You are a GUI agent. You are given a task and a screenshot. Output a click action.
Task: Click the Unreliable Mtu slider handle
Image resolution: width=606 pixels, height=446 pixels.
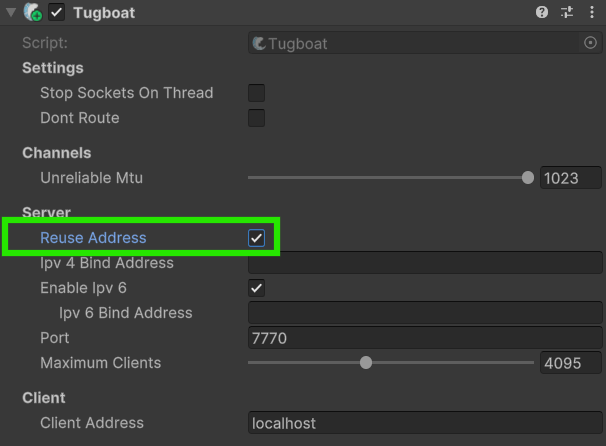coord(528,178)
